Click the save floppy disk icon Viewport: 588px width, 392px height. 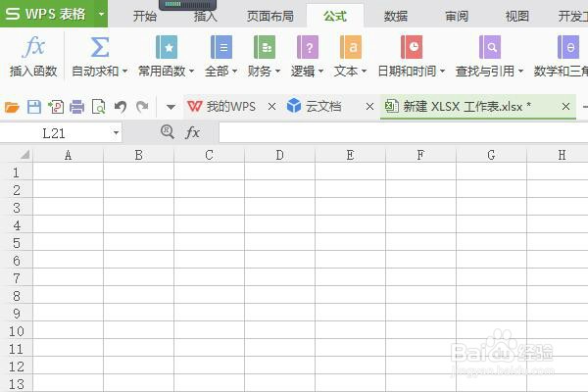coord(34,107)
